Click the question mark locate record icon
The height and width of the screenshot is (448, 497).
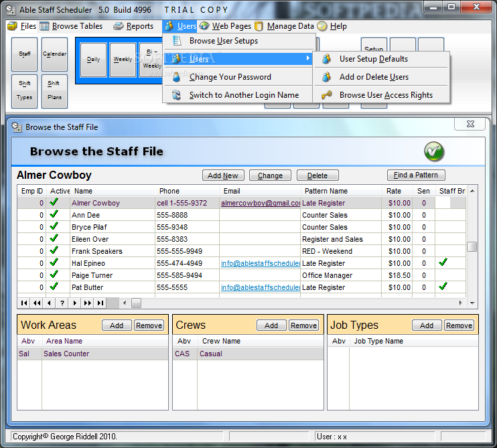click(x=62, y=303)
